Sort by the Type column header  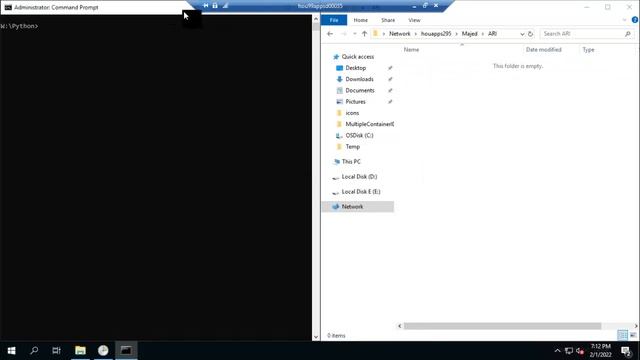pyautogui.click(x=588, y=49)
